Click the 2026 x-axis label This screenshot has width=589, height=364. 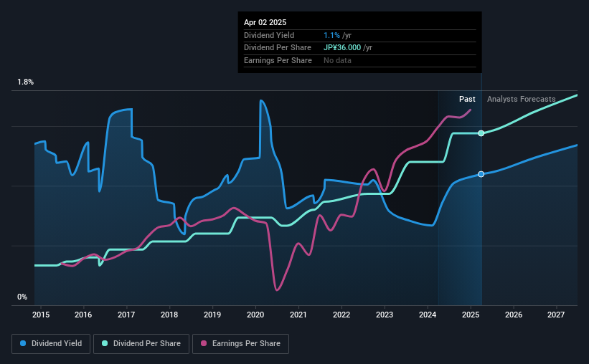tap(514, 315)
